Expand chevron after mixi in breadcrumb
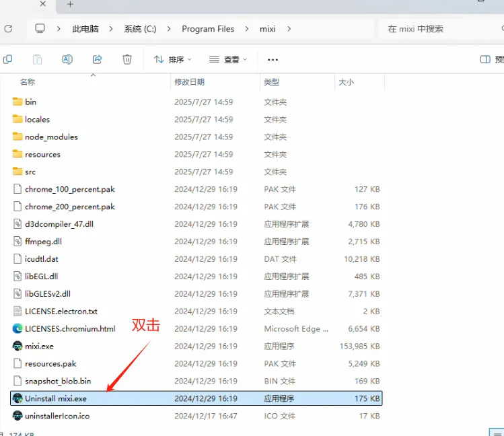This screenshot has height=436, width=504. (x=289, y=29)
